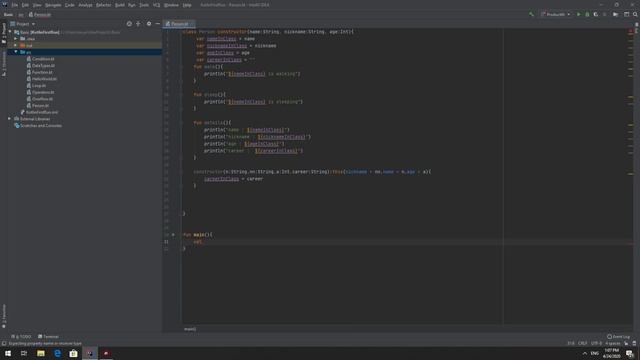Viewport: 640px width, 360px height.
Task: Collapse the root project node
Action: coord(10,32)
